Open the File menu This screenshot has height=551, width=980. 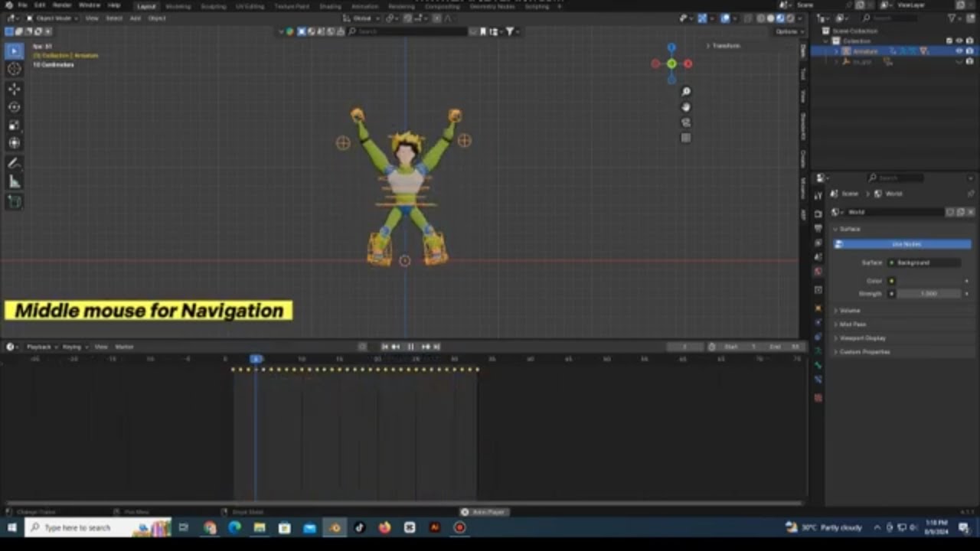click(x=22, y=5)
